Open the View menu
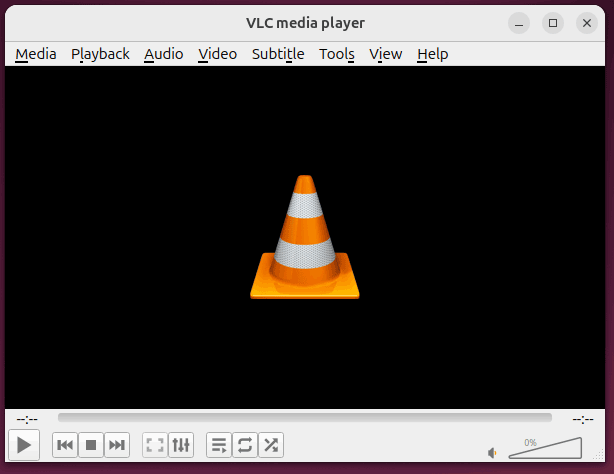 tap(386, 54)
